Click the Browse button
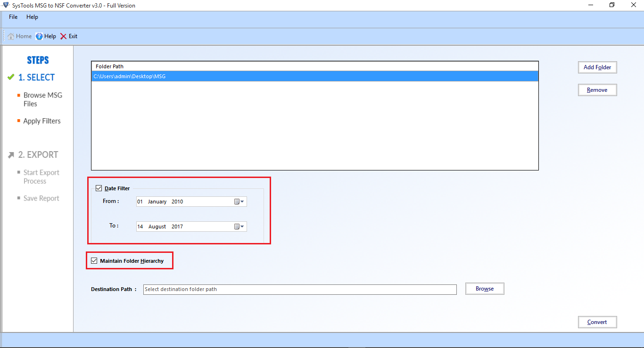The height and width of the screenshot is (348, 644). tap(485, 289)
